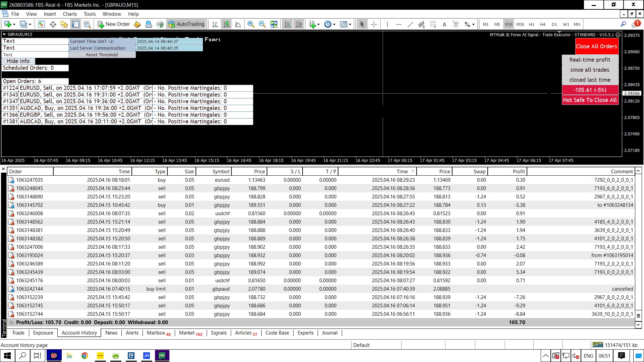Image resolution: width=644 pixels, height=362 pixels.
Task: Select the Crosshair cursor tool
Action: [374, 24]
